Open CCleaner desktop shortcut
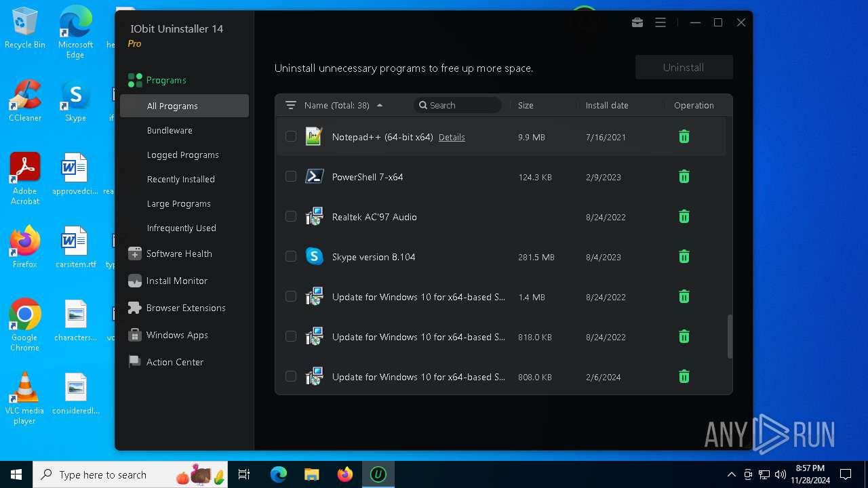Image resolution: width=868 pixels, height=488 pixels. coord(25,101)
